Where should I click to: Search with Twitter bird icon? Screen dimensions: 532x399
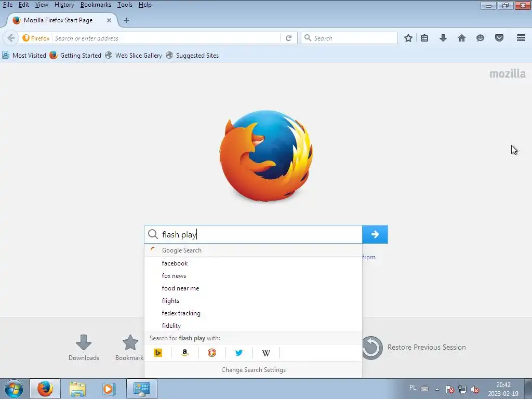(x=239, y=353)
